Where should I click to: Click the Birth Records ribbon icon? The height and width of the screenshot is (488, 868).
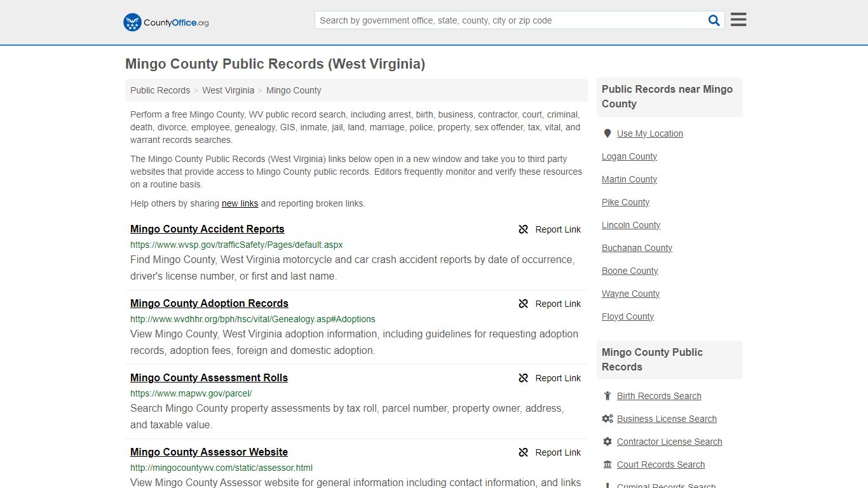tap(607, 396)
